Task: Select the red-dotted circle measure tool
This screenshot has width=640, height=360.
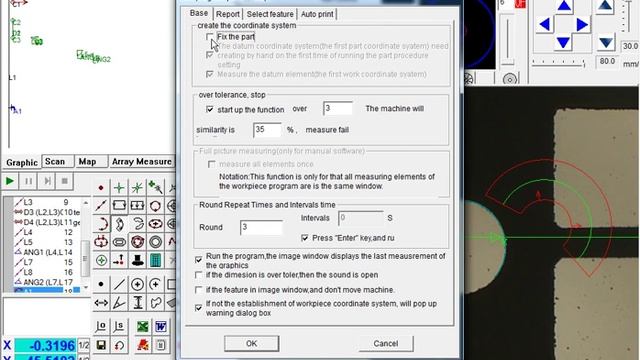Action: coord(155,206)
